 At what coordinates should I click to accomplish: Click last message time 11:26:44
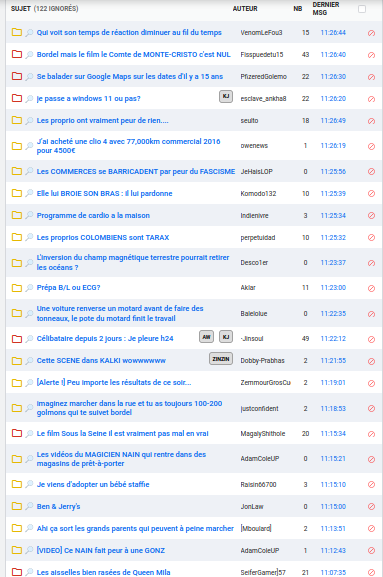point(333,32)
